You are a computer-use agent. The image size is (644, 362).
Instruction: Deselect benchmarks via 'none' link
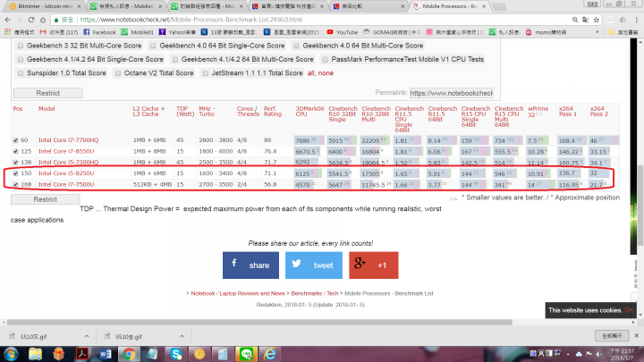pos(326,73)
